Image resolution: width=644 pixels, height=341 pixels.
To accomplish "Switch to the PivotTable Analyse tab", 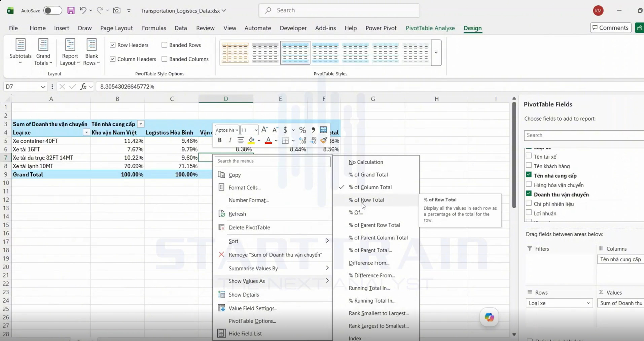I will [x=430, y=28].
